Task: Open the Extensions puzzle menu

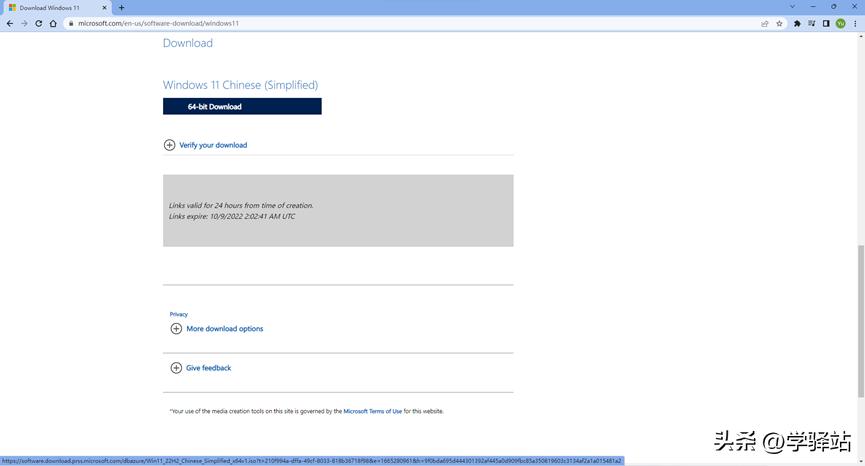Action: pos(797,24)
